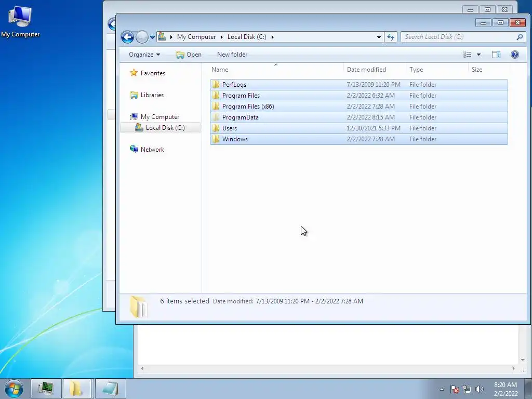
Task: Sort by the Type column header
Action: 437,70
